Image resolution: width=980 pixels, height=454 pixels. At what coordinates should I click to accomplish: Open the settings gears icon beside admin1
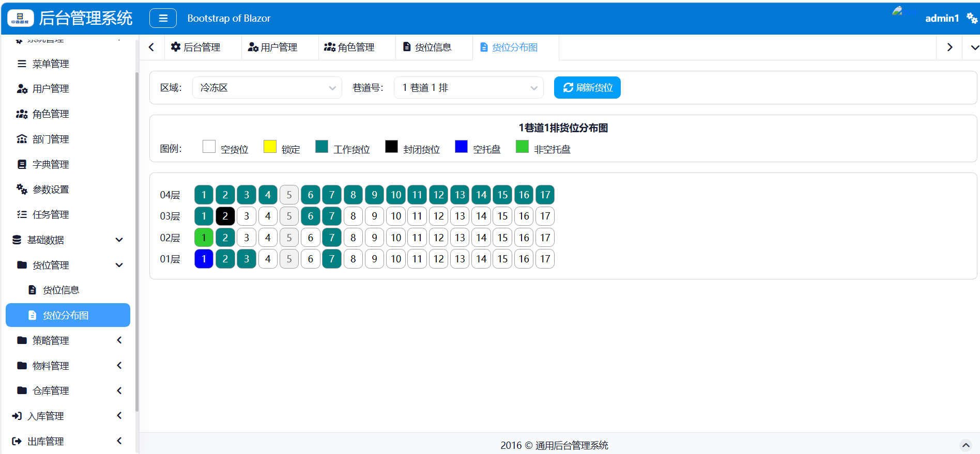coord(972,18)
